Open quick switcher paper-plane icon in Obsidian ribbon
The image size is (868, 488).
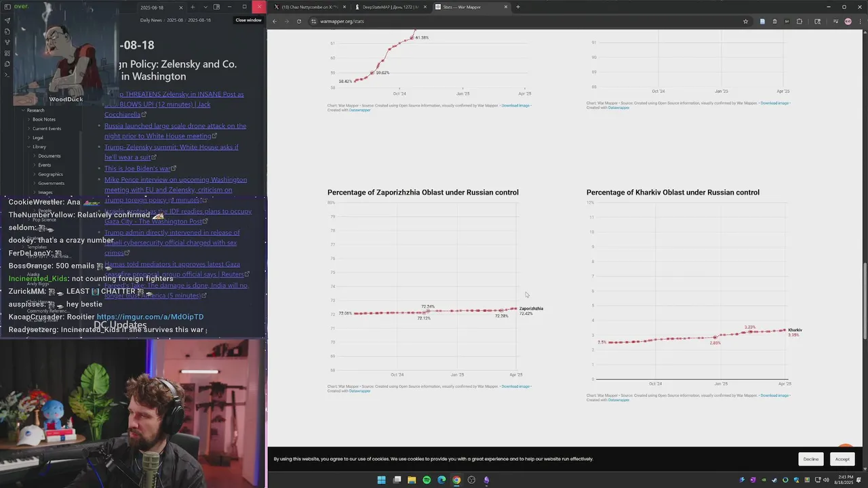point(7,20)
